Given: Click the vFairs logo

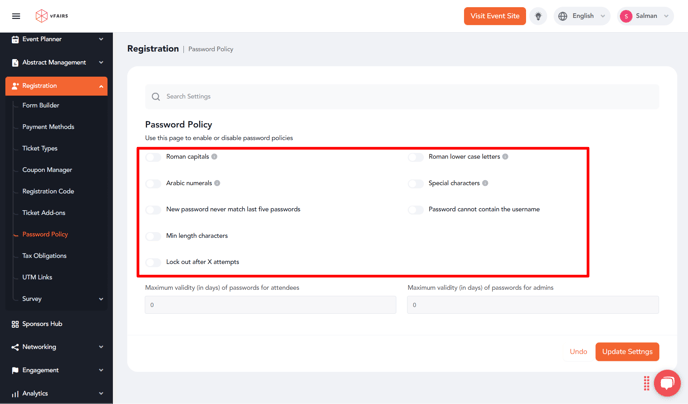Looking at the screenshot, I should pos(52,16).
